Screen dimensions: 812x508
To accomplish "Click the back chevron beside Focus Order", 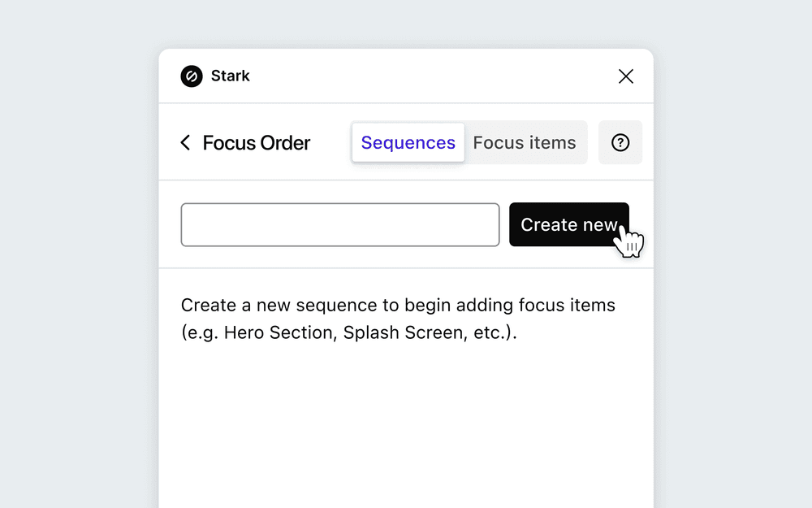I will (x=185, y=142).
